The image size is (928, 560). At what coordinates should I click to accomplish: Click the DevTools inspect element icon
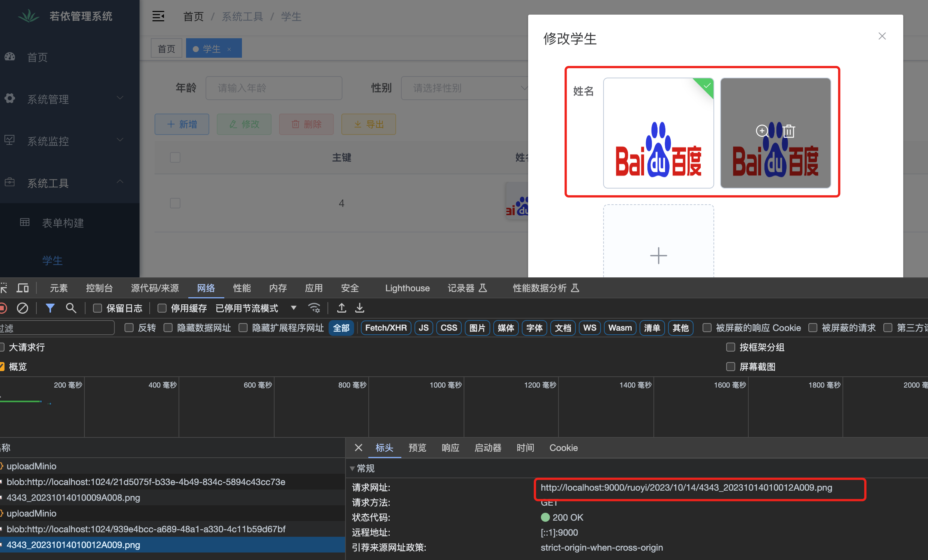(x=4, y=288)
